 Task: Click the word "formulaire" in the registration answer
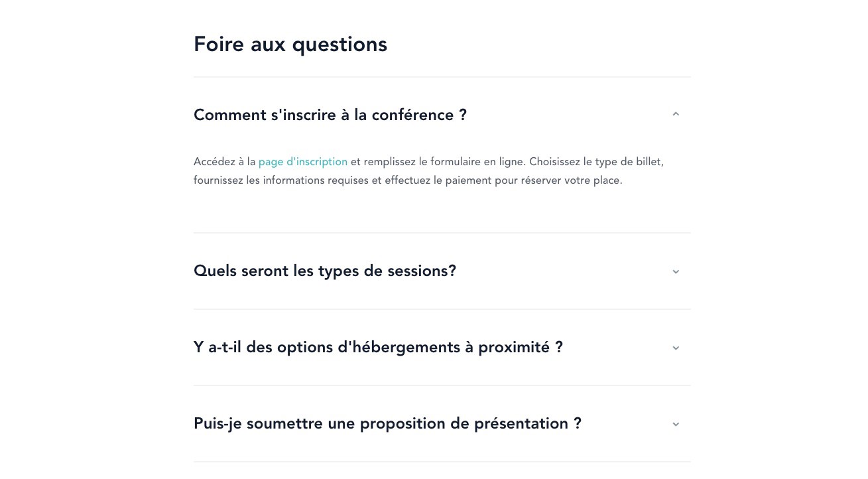[x=456, y=162]
